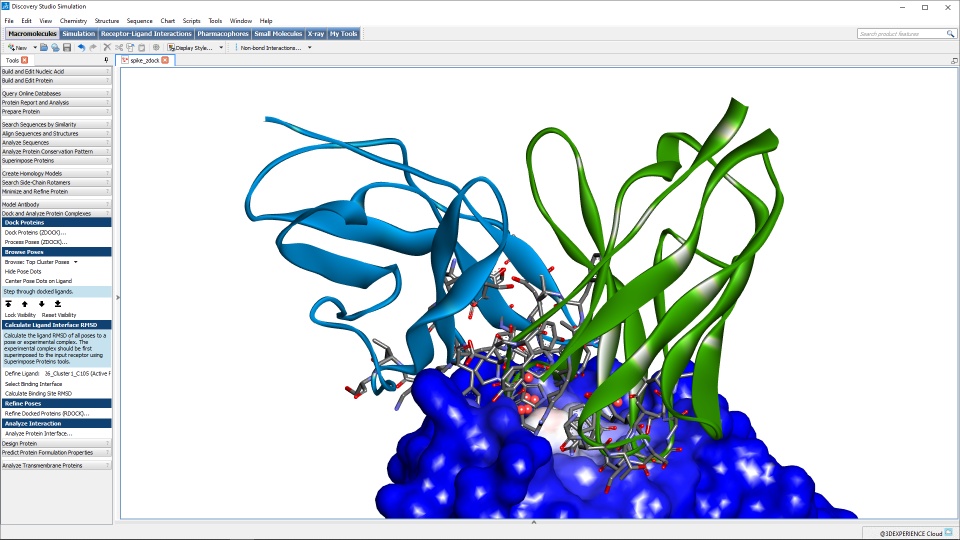Click the fit-to-screen target icon
Viewport: 960px width, 540px height.
[x=156, y=47]
